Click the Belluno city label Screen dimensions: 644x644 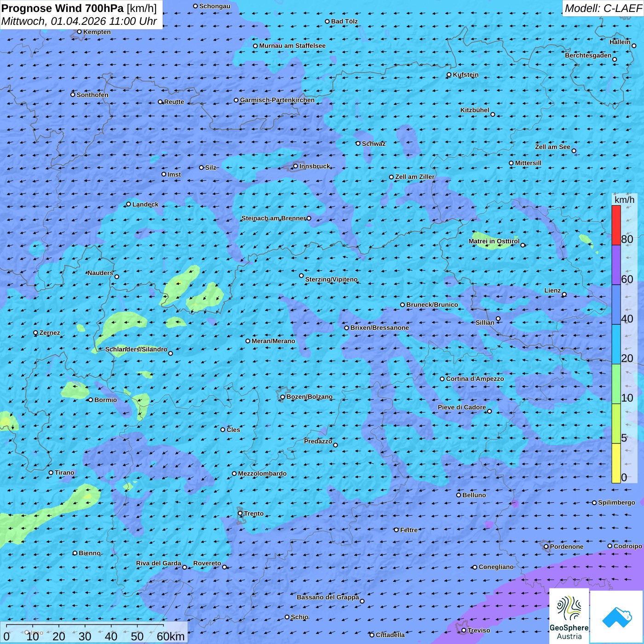coord(474,495)
